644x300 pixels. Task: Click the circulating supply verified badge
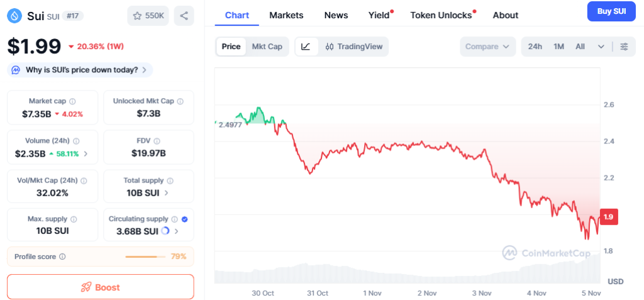tap(184, 219)
